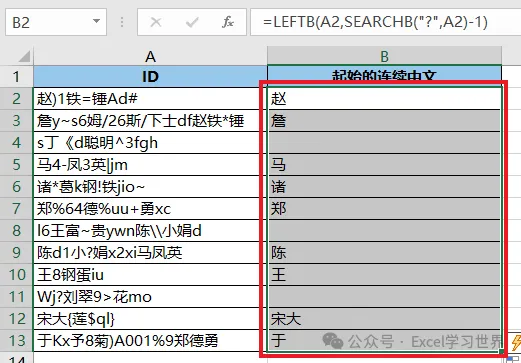
Task: Select row 7 header
Action: click(x=17, y=209)
